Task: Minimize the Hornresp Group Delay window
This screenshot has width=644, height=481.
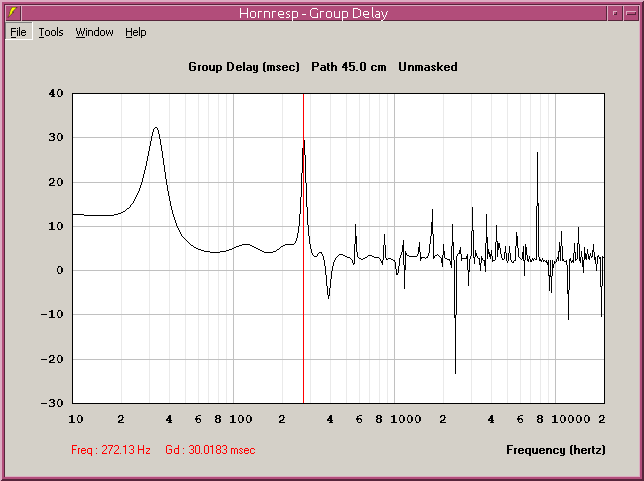Action: (631, 13)
